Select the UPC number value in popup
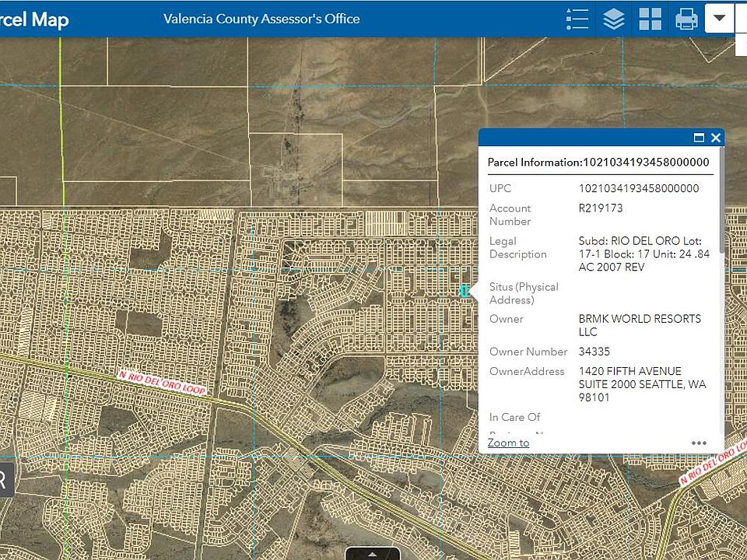This screenshot has height=560, width=747. point(639,188)
